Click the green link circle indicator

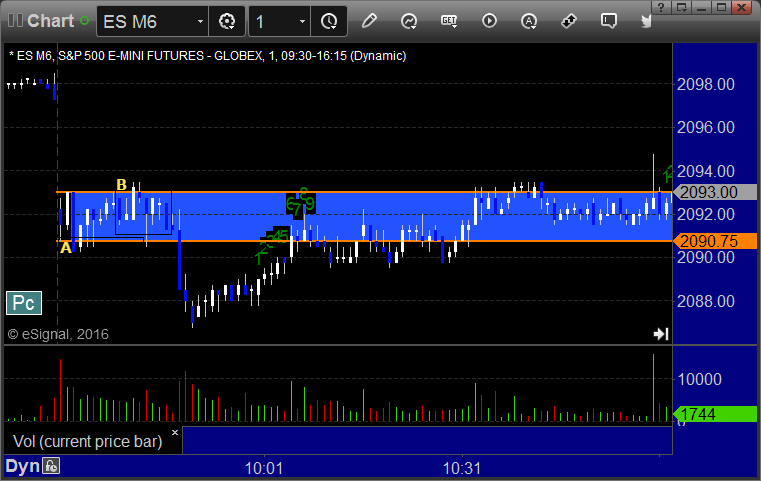click(84, 21)
